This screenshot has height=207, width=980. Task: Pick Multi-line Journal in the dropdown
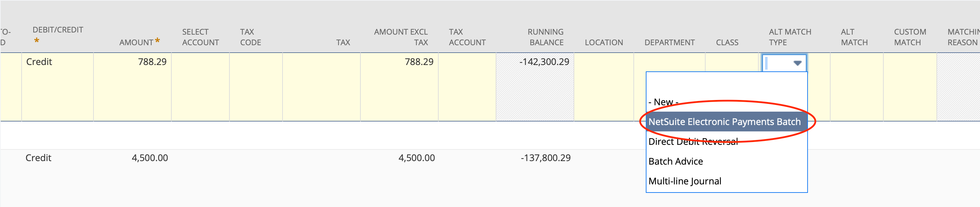pyautogui.click(x=684, y=181)
